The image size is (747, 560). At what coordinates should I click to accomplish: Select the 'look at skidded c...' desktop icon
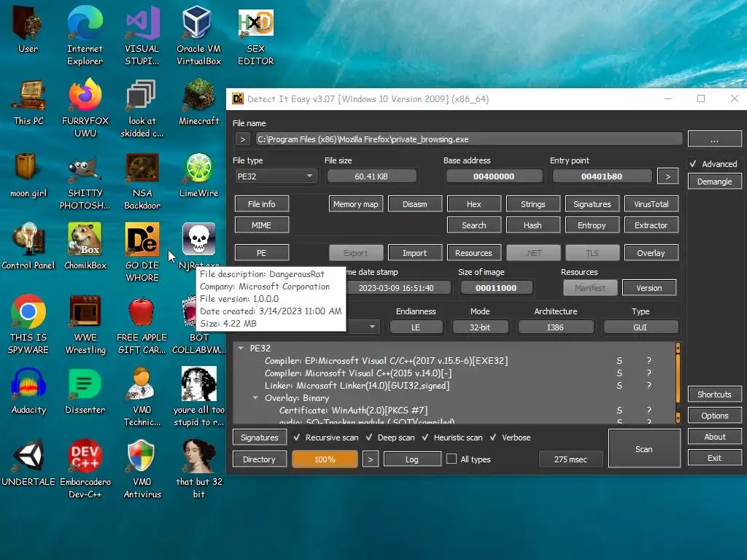[142, 108]
